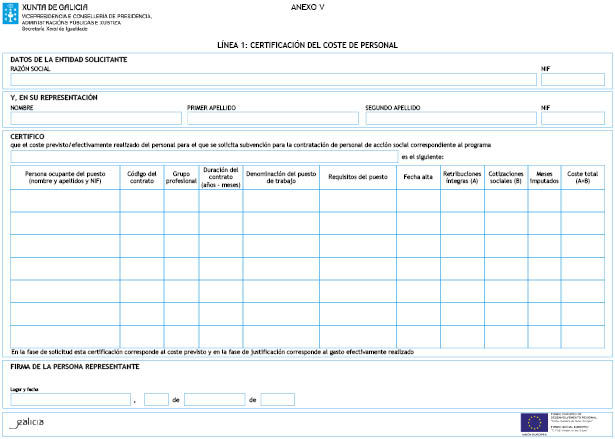
Task: Click the Lugar place field in signature section
Action: coord(71,399)
